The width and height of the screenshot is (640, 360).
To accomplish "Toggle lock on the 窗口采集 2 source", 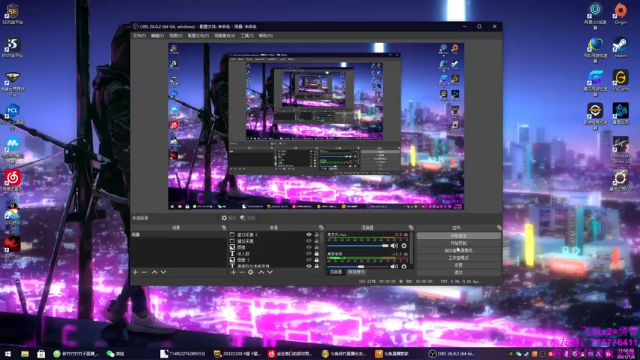I will [x=316, y=235].
